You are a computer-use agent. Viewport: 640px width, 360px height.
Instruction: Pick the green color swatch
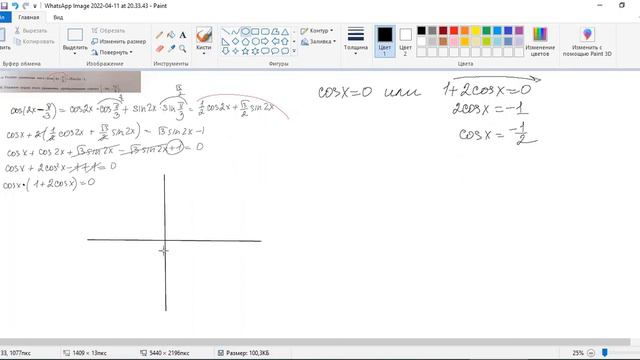point(487,31)
